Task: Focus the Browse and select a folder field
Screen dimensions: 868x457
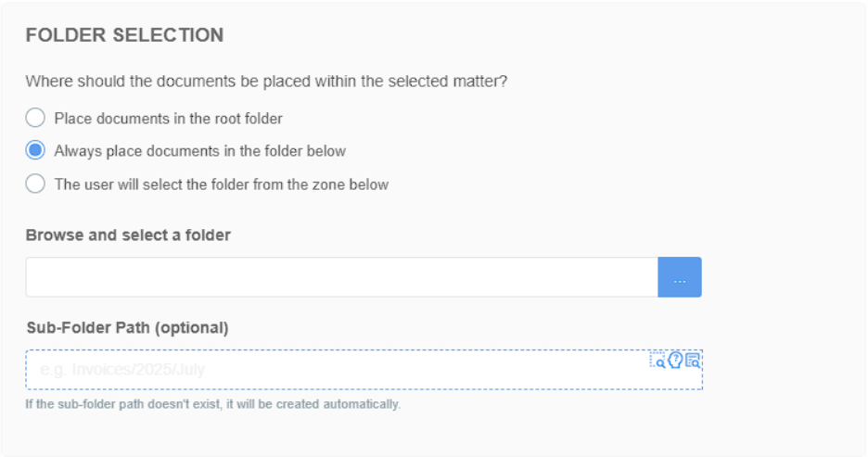Action: (x=341, y=277)
